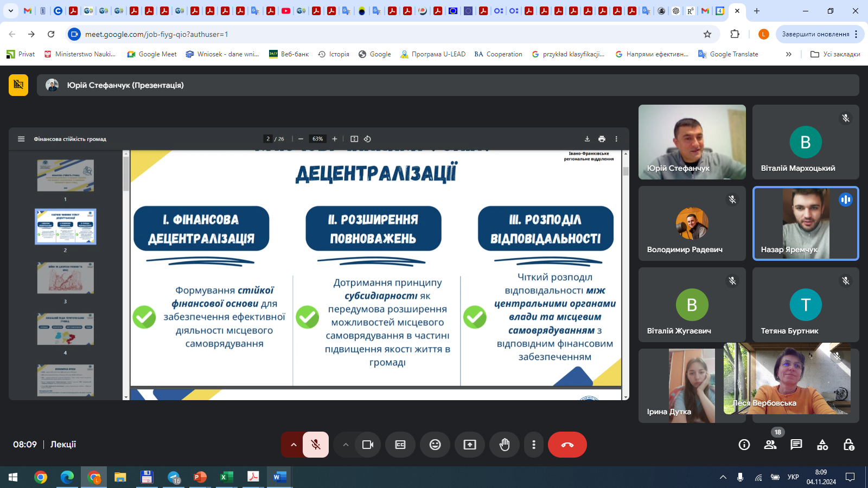Viewport: 868px width, 488px height.
Task: Toggle the camera on or off
Action: pos(368,445)
